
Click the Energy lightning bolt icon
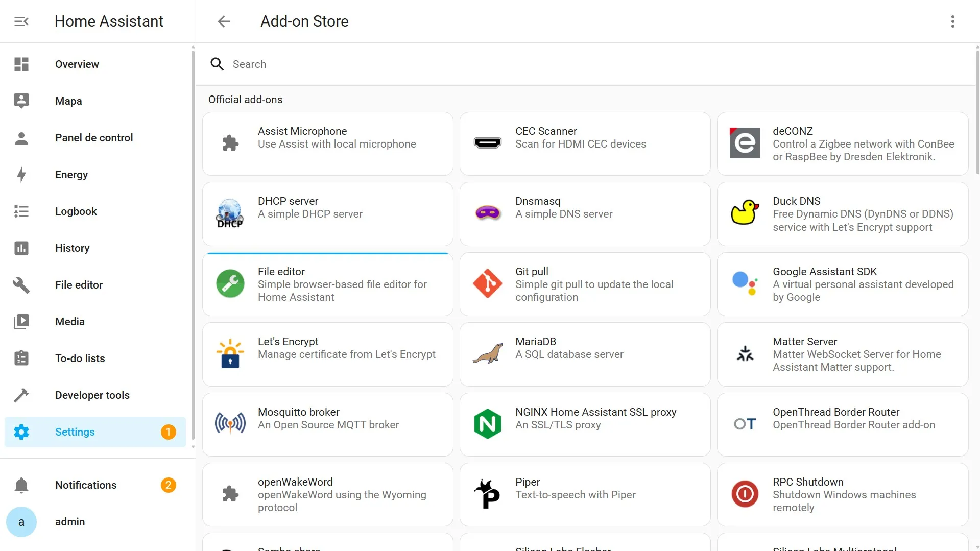pyautogui.click(x=21, y=175)
